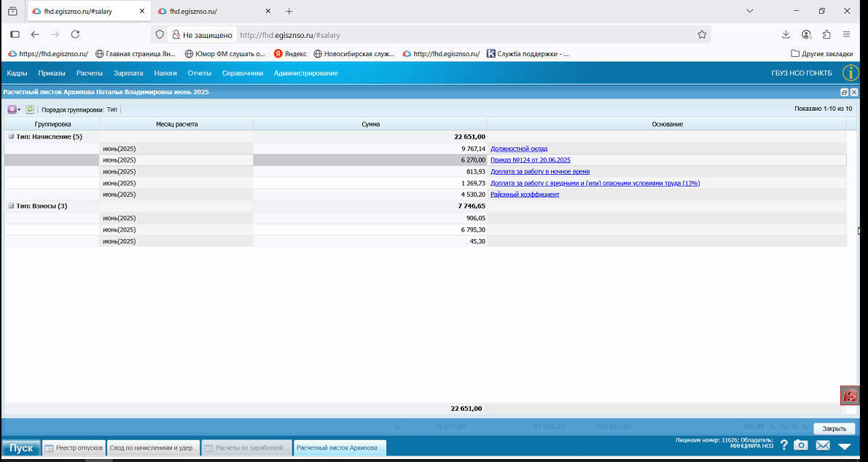Take a screenshot with the camera icon
This screenshot has height=462, width=868.
point(800,445)
